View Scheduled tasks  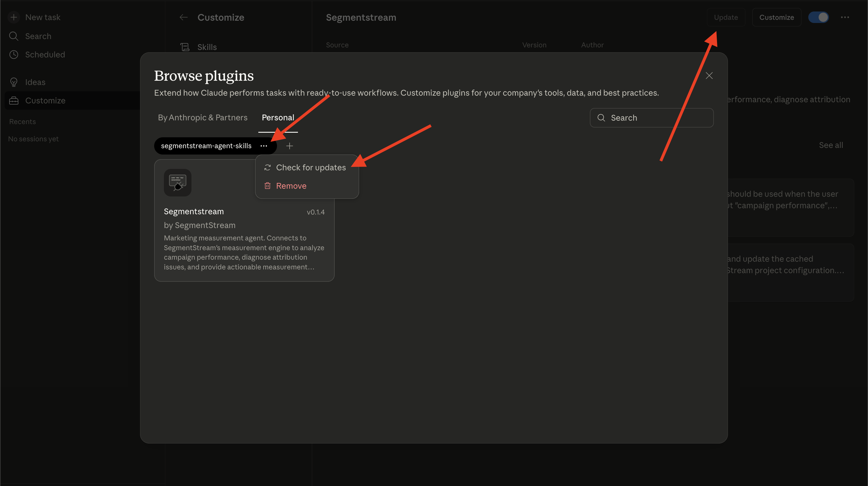click(x=45, y=54)
